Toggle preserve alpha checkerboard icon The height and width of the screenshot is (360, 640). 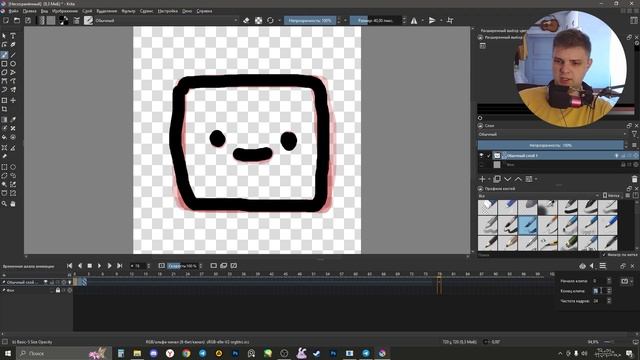tap(258, 20)
